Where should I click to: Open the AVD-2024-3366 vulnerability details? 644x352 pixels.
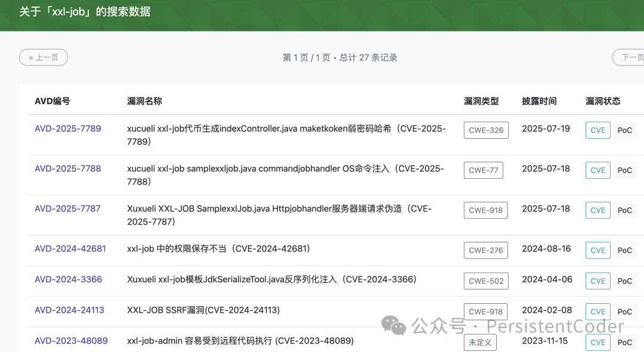(x=67, y=279)
